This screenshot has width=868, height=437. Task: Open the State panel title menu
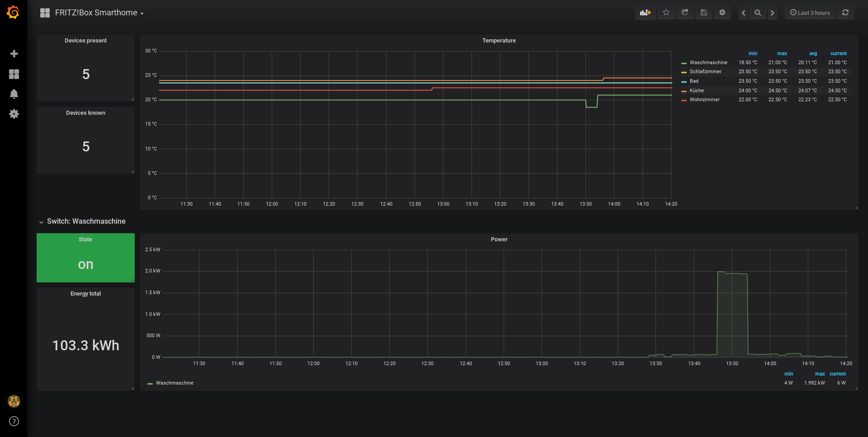(x=85, y=240)
